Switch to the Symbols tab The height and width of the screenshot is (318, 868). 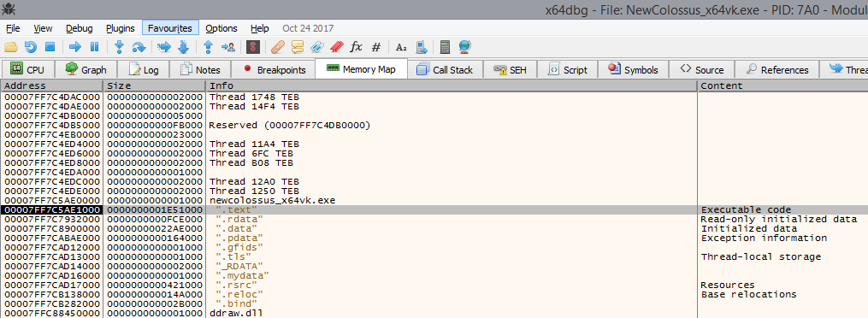(633, 70)
